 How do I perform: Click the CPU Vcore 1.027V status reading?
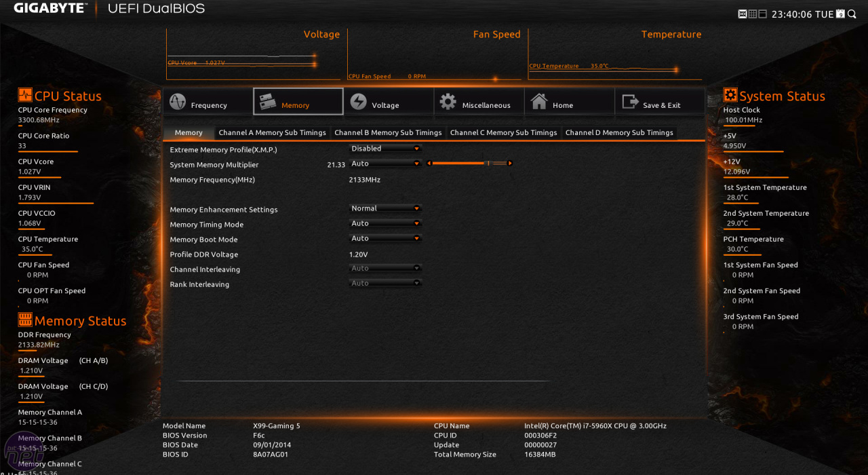click(x=30, y=172)
